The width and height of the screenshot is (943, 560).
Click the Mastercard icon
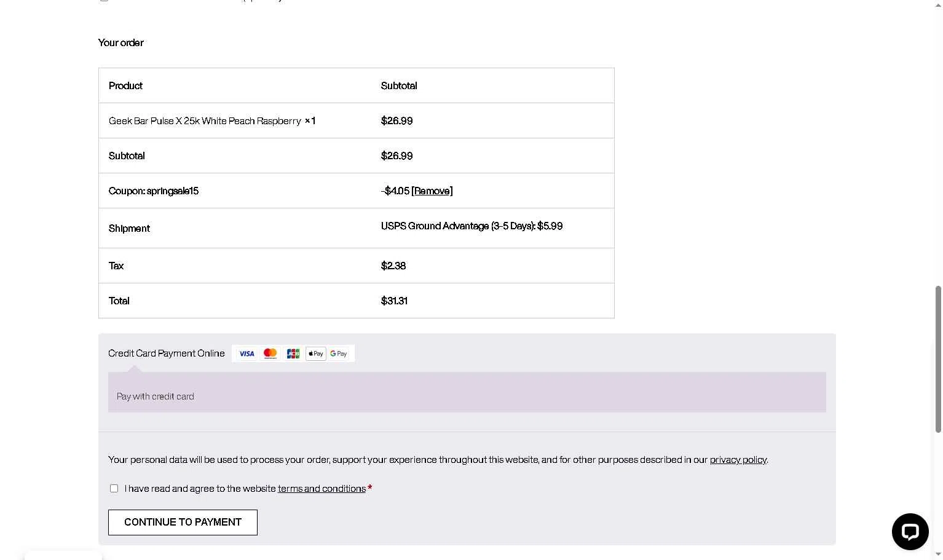[x=270, y=353]
